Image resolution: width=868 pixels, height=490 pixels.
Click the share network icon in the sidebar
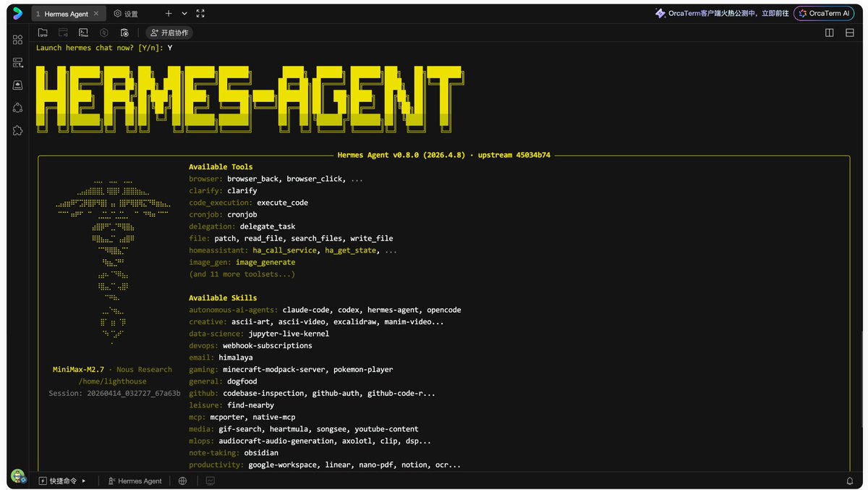coord(17,107)
